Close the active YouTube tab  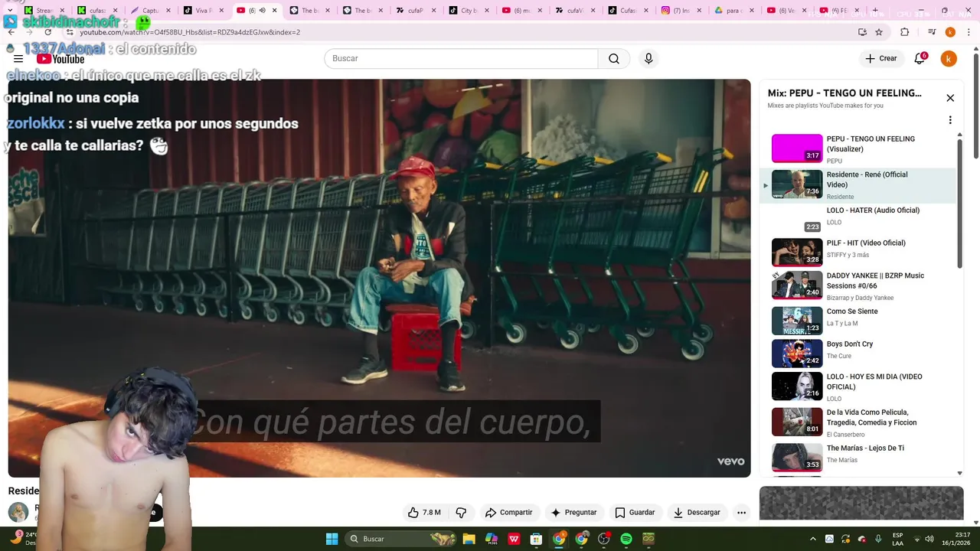(x=274, y=11)
